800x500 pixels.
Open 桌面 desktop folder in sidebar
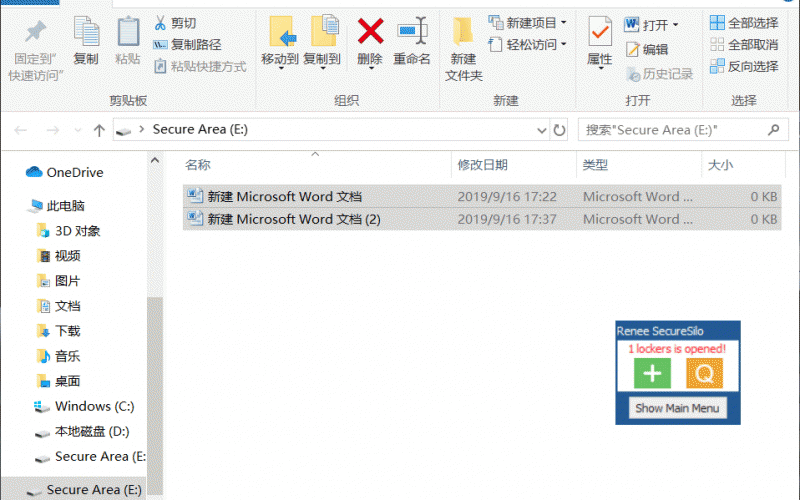coord(59,381)
